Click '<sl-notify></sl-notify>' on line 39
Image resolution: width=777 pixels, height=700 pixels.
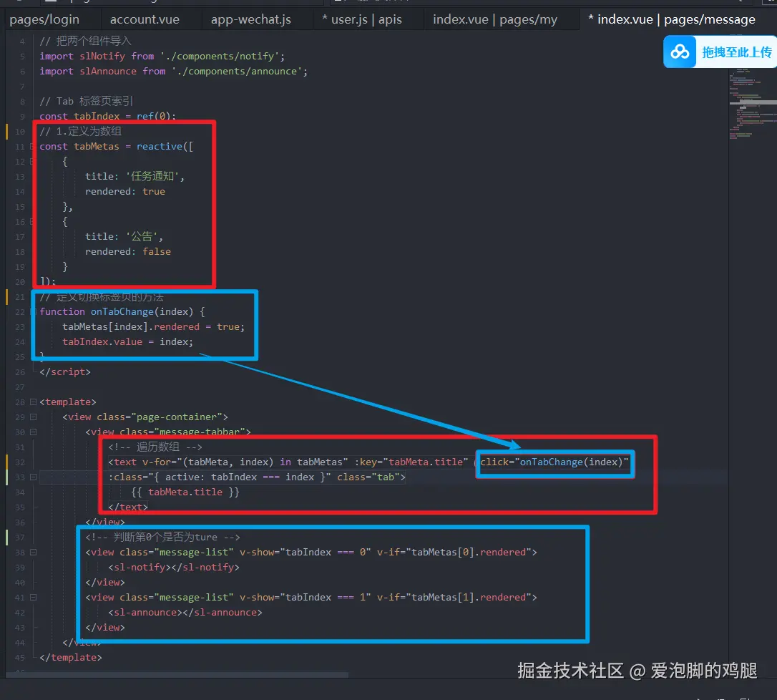pyautogui.click(x=174, y=567)
